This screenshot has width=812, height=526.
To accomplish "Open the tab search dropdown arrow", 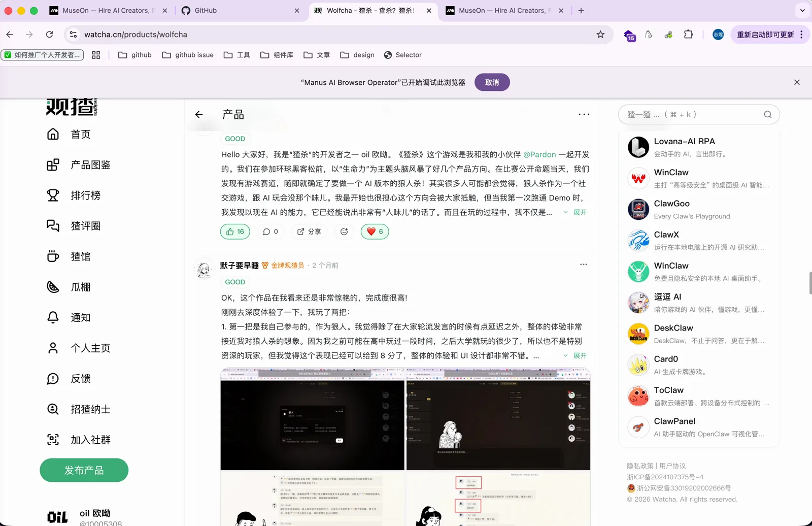I will point(802,10).
